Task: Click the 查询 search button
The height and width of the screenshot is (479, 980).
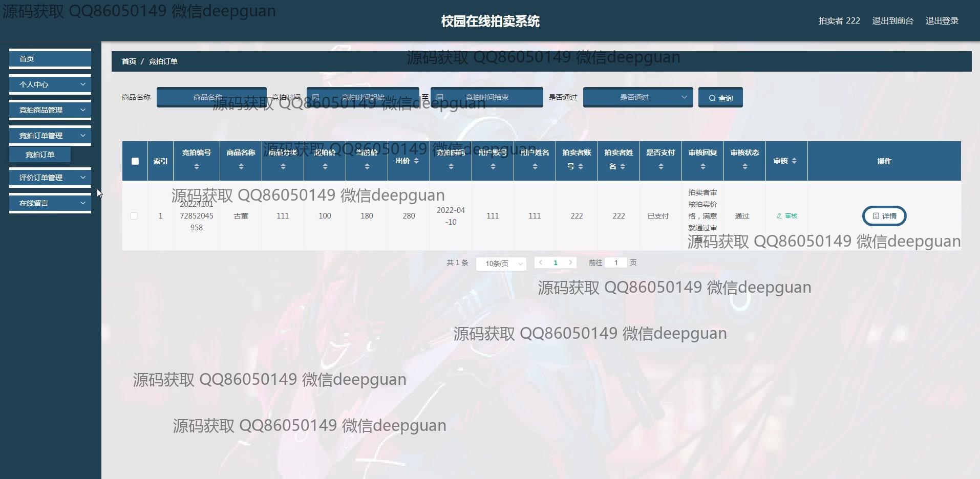Action: tap(720, 98)
